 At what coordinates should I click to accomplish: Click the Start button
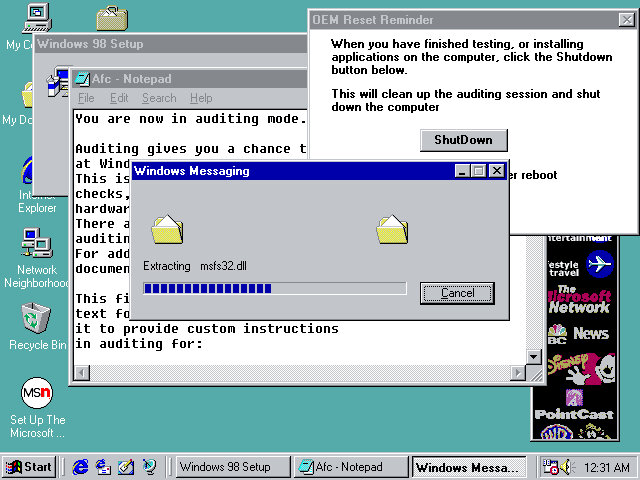click(29, 467)
